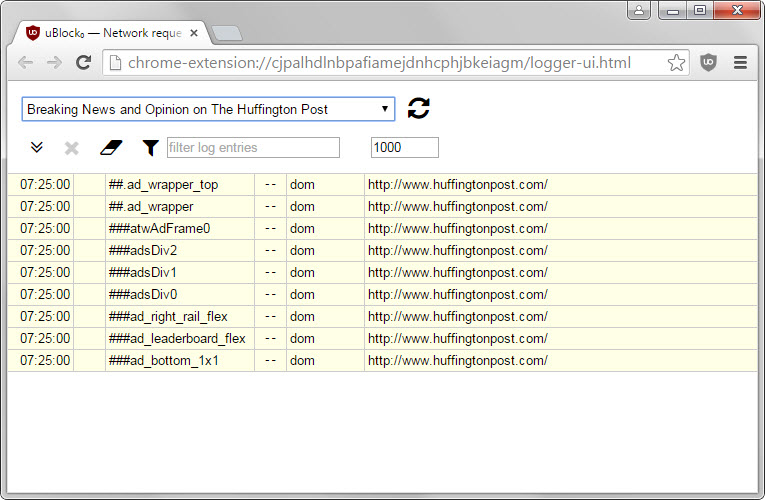This screenshot has height=500, width=765.
Task: Select the ###adsDiv1 filter cell
Action: (x=180, y=272)
